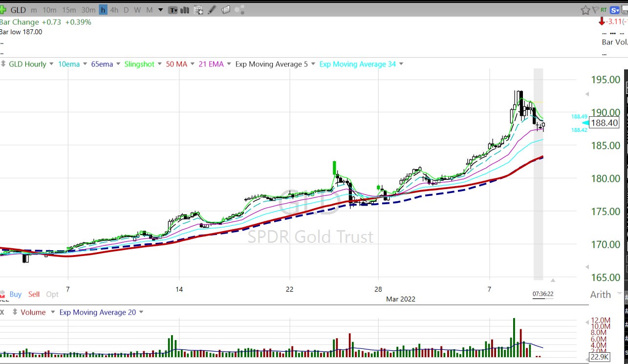
Task: Click the green plus add-chart icon
Action: point(3,10)
